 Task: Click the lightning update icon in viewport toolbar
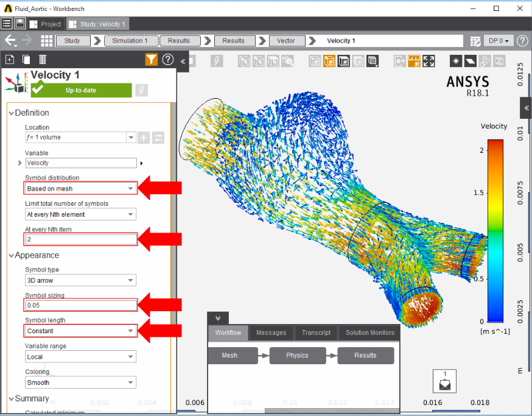217,61
